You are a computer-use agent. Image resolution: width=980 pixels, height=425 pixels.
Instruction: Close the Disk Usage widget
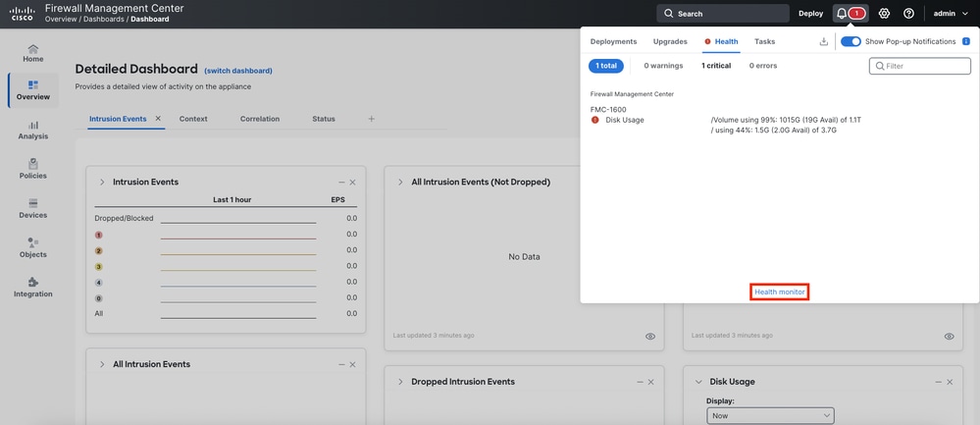coord(950,382)
